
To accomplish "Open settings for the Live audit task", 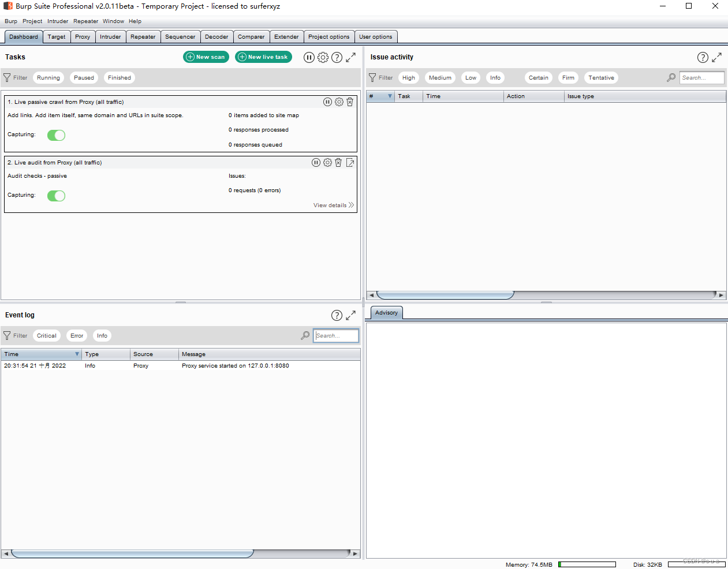I will pyautogui.click(x=327, y=163).
